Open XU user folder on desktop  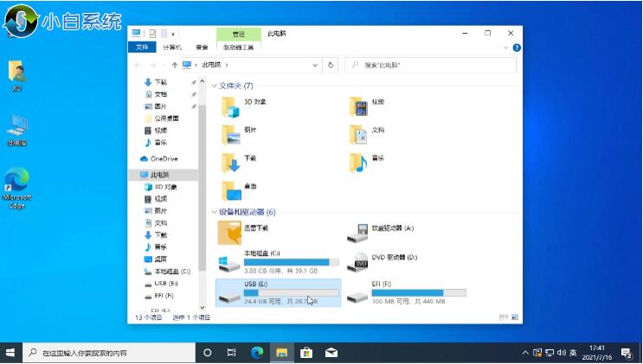coord(16,76)
